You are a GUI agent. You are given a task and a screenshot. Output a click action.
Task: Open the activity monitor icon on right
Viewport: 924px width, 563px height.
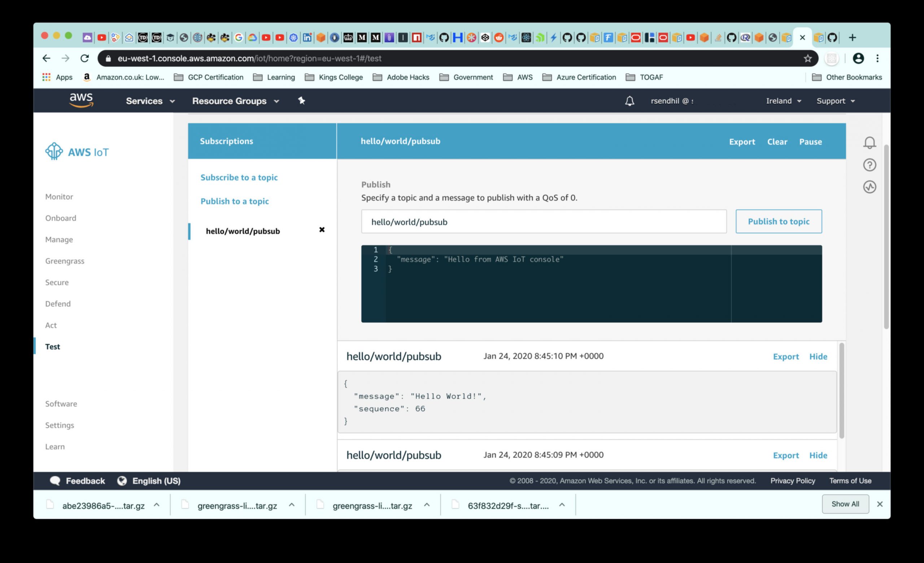point(869,187)
